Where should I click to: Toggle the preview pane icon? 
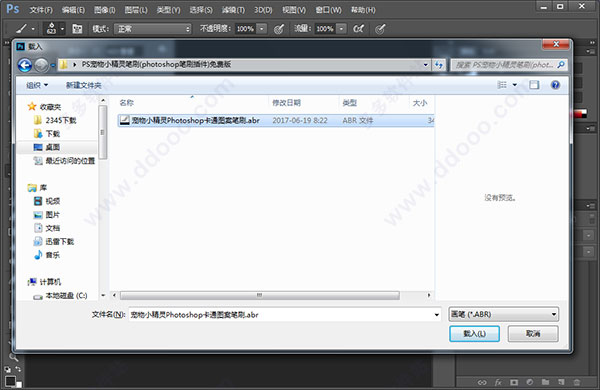pos(534,85)
